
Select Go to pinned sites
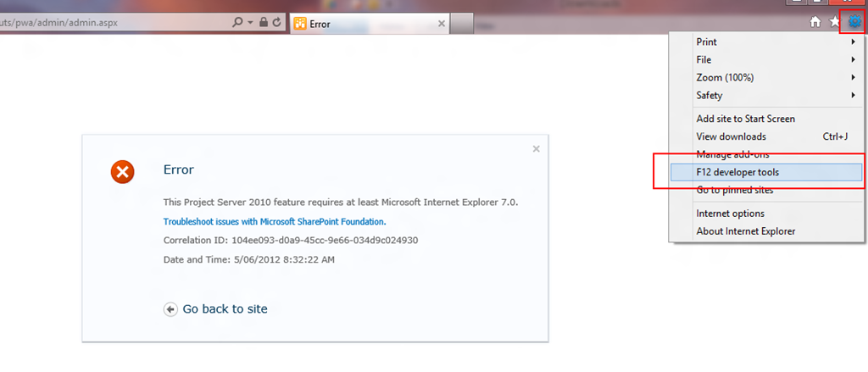[766, 190]
